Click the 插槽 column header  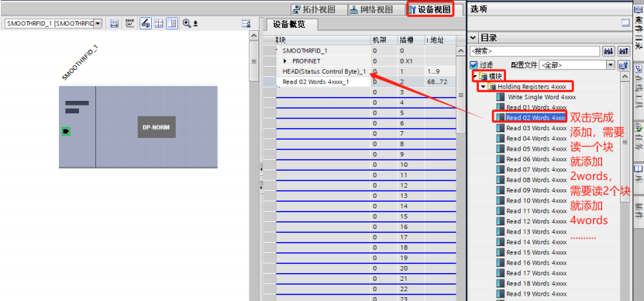coord(406,40)
